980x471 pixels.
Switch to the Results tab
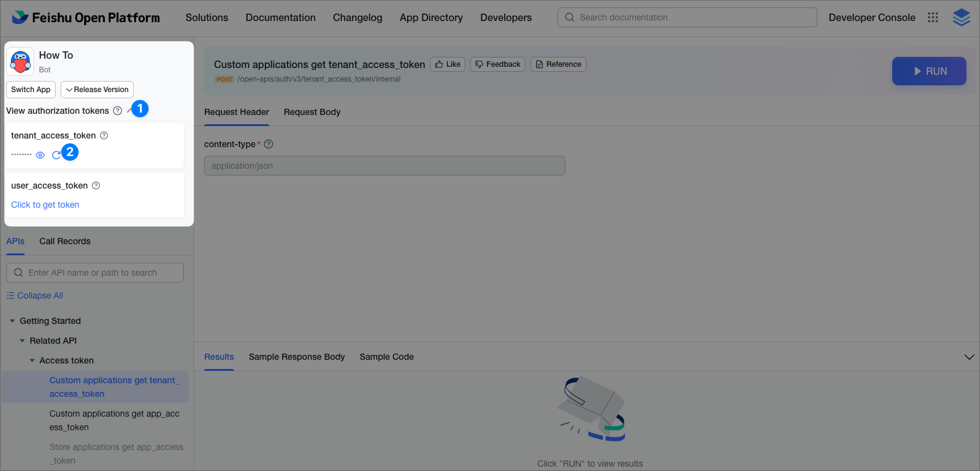coord(219,357)
